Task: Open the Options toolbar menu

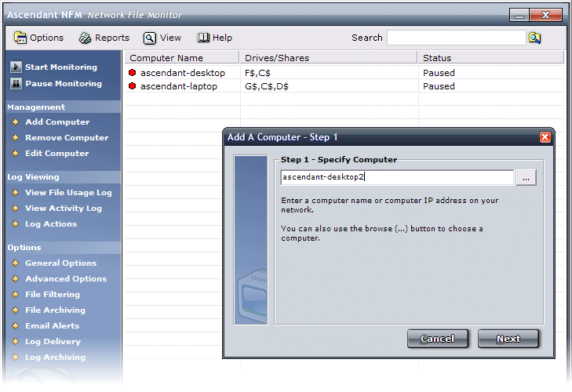Action: pyautogui.click(x=39, y=38)
